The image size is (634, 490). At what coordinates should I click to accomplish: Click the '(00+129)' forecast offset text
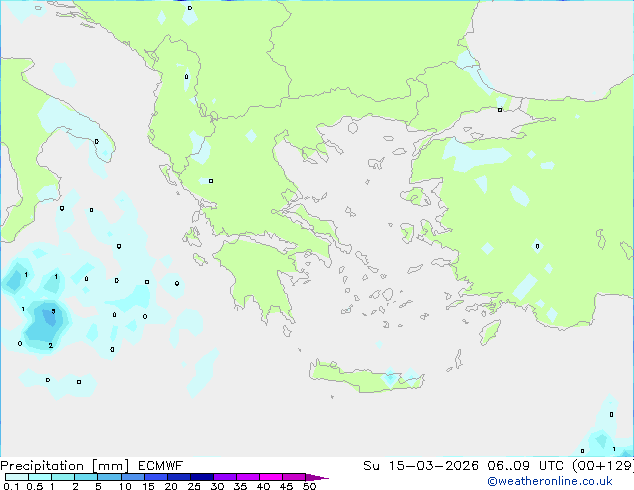602,466
